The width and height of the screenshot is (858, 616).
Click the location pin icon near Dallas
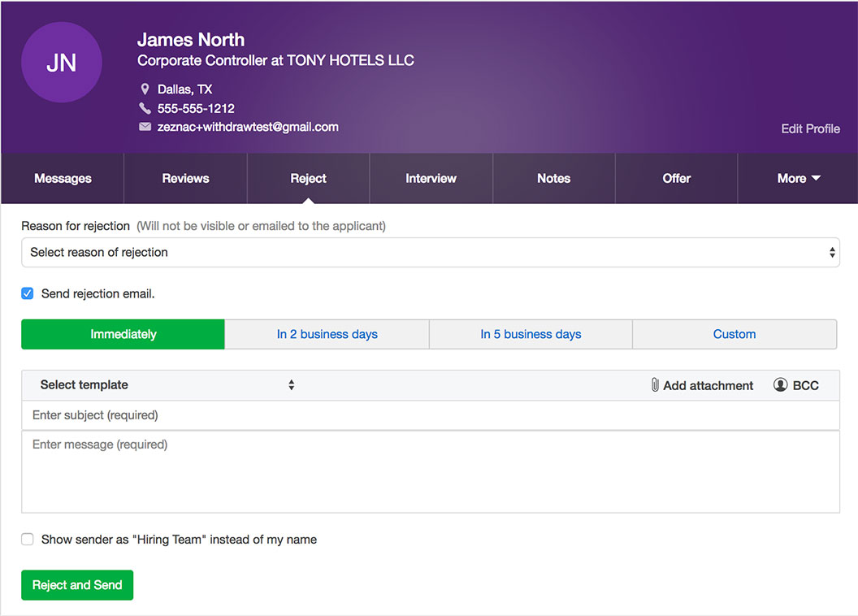(x=145, y=89)
